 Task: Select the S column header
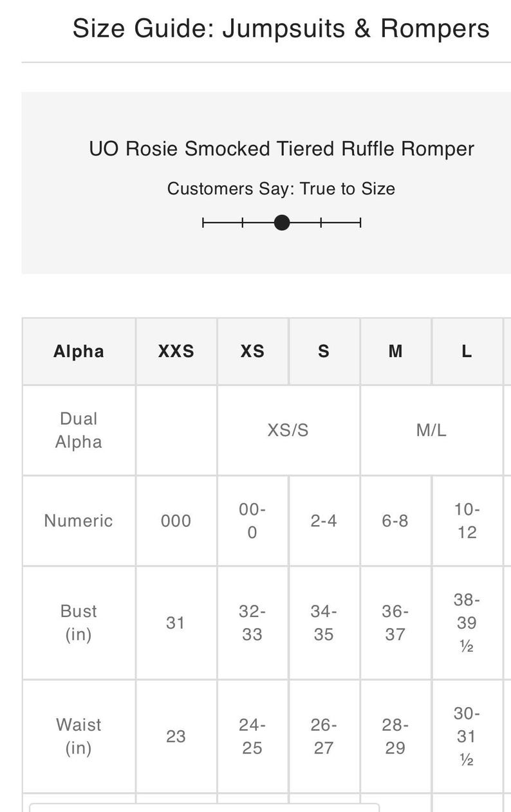click(324, 351)
